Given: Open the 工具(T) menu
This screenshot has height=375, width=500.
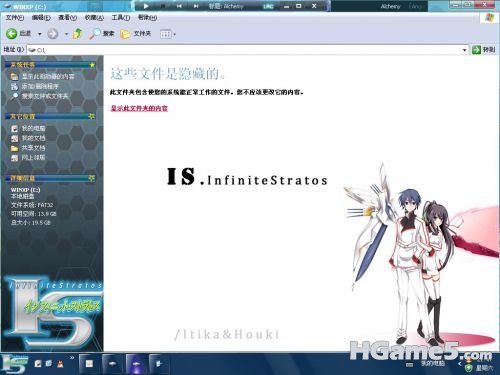Looking at the screenshot, I should tap(121, 17).
